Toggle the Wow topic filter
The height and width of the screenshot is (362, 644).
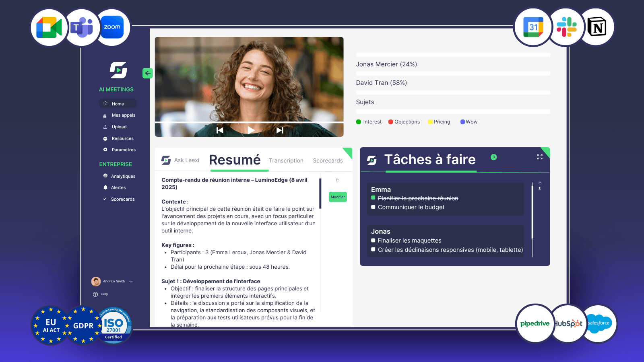coord(469,122)
